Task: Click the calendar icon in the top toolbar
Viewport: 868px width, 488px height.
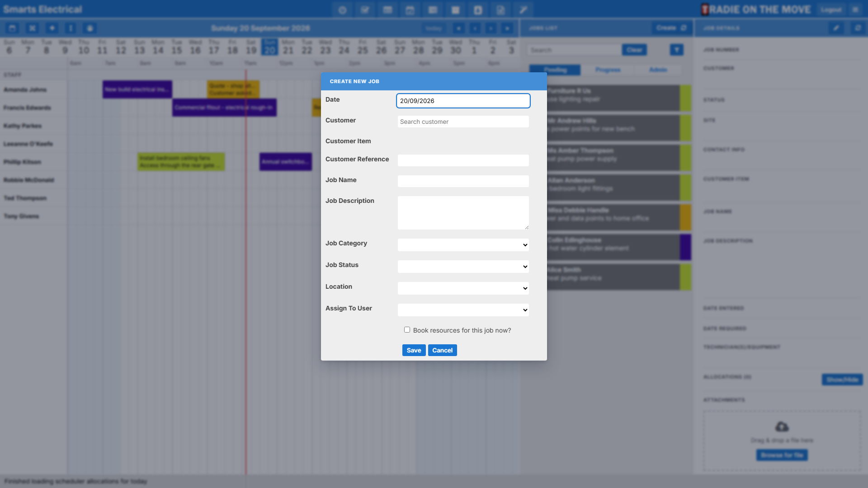Action: point(410,10)
